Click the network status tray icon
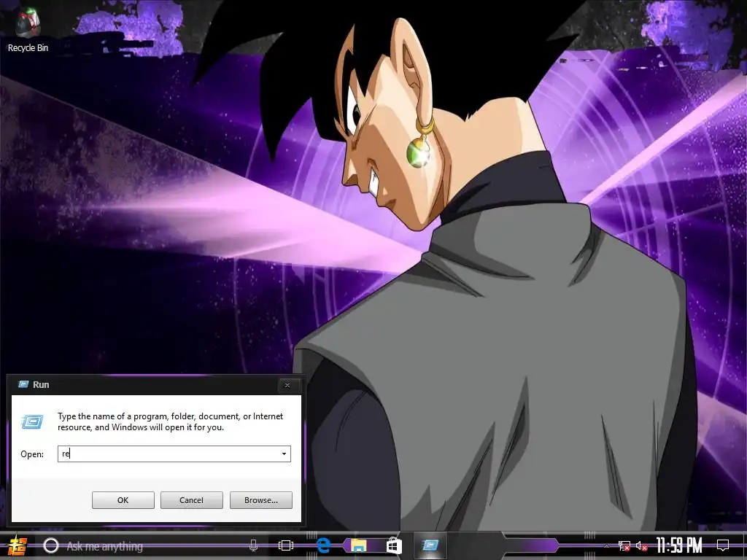The image size is (747, 560). point(624,545)
